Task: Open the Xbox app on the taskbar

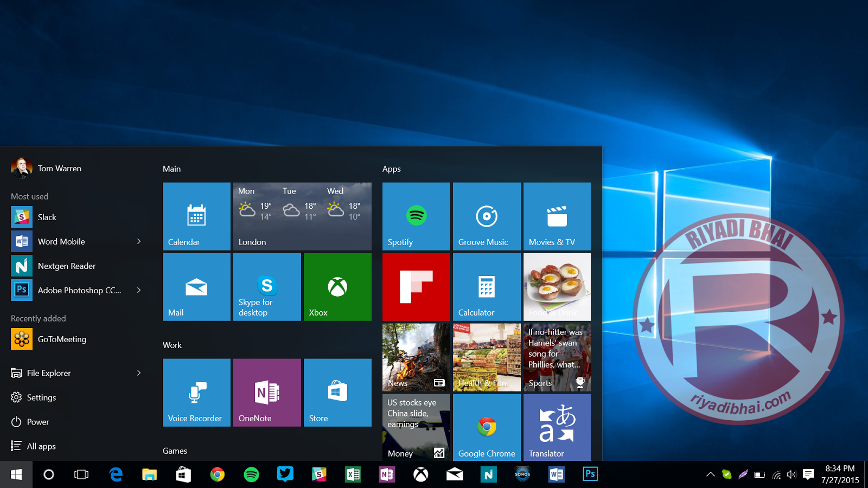Action: pos(420,474)
